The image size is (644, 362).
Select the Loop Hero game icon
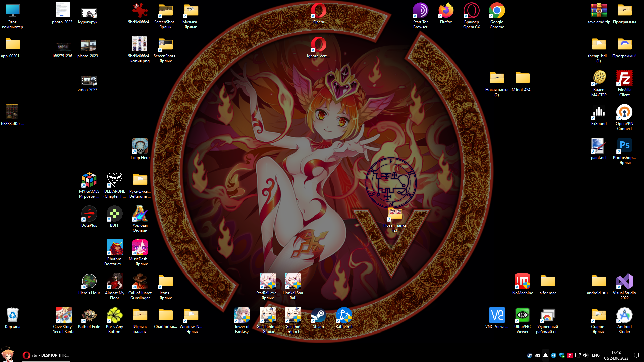coord(140,149)
